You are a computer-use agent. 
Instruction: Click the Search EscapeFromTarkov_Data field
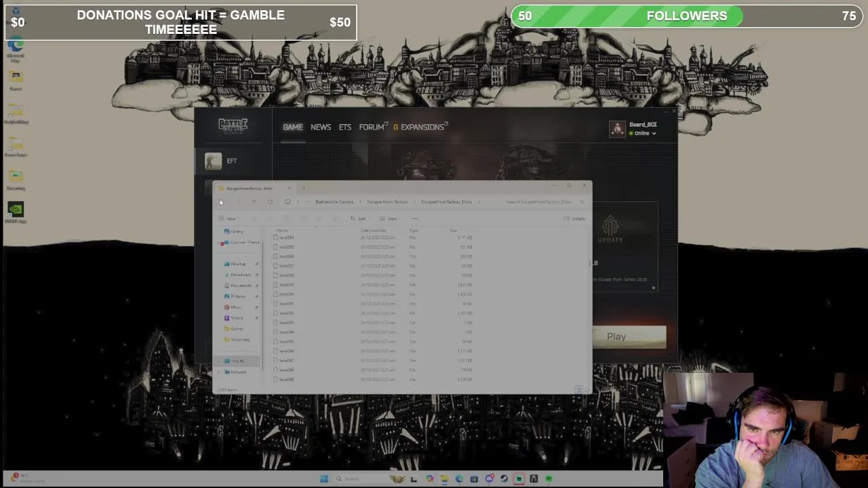coord(545,202)
